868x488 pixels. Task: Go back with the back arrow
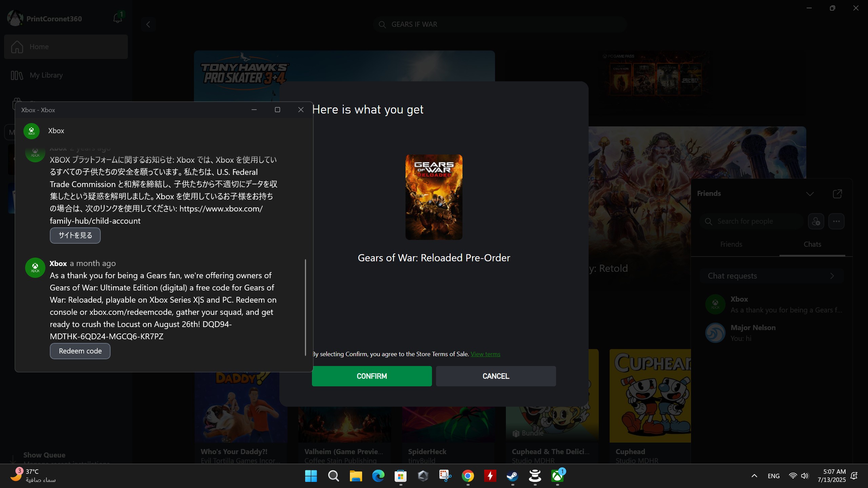(x=148, y=24)
